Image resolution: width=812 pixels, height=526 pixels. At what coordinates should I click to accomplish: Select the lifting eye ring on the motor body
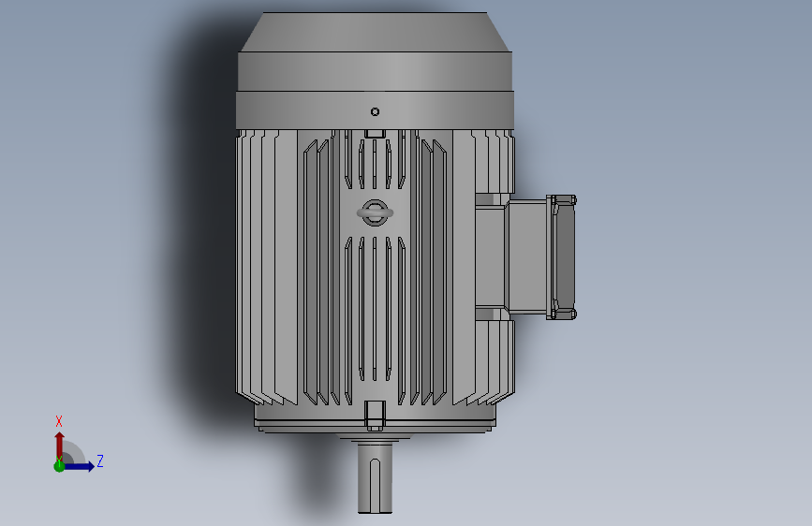[375, 212]
